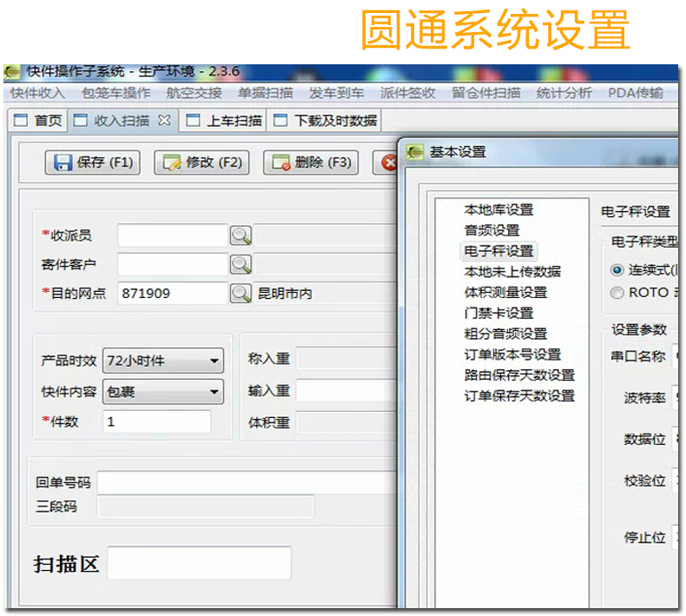Viewport: 686px width, 616px height.
Task: Click the magnifier next to 收派员 field
Action: click(x=241, y=235)
